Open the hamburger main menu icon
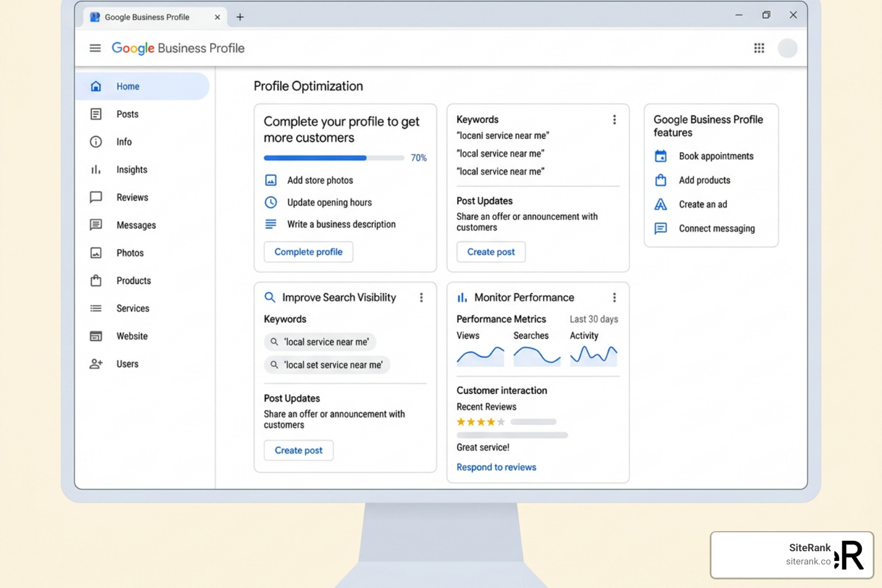The image size is (882, 588). point(95,48)
